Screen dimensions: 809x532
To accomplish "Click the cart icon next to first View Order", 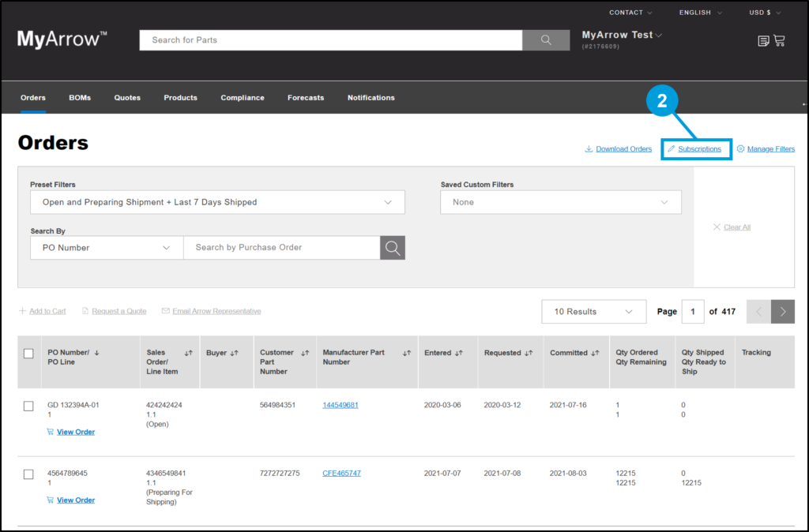I will coord(49,432).
